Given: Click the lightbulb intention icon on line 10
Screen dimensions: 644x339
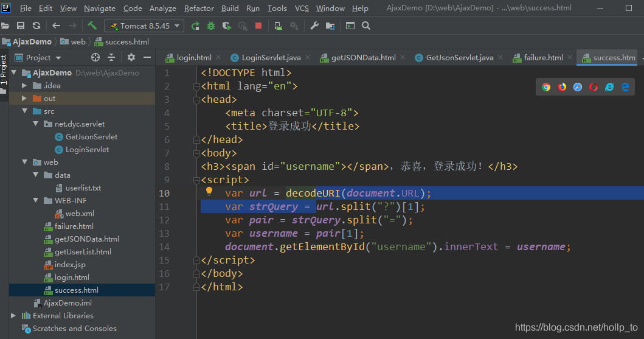Looking at the screenshot, I should pyautogui.click(x=209, y=191).
